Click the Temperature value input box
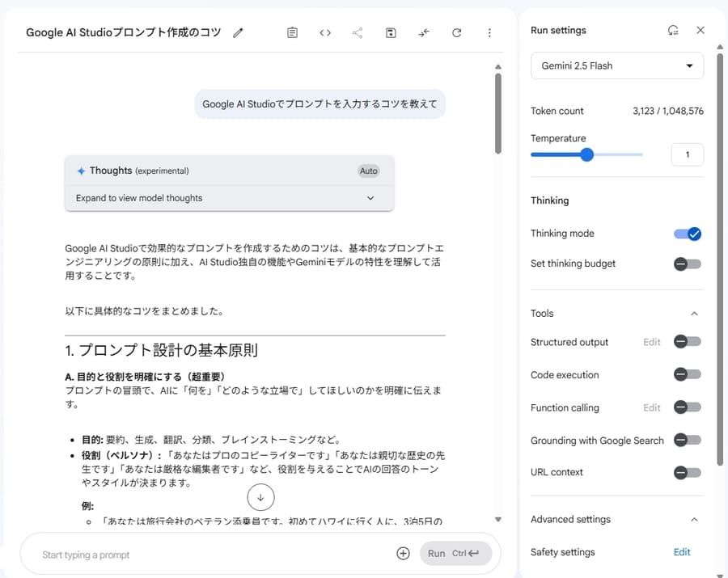Image resolution: width=728 pixels, height=578 pixels. tap(687, 154)
